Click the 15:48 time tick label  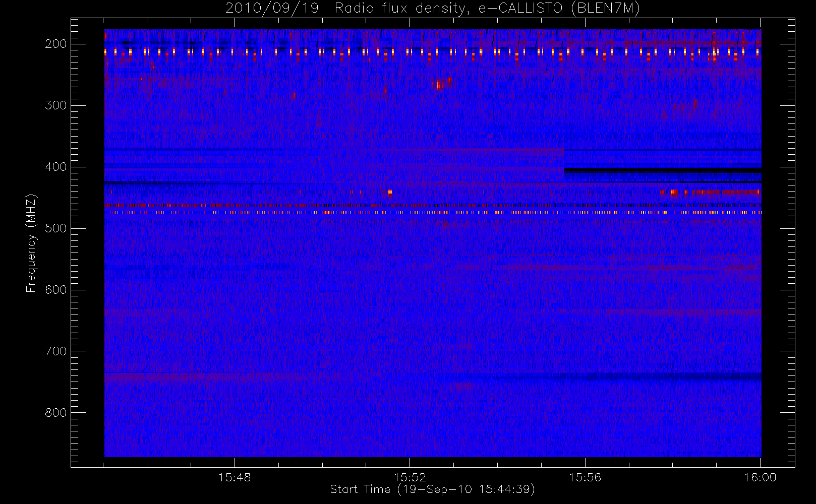235,477
